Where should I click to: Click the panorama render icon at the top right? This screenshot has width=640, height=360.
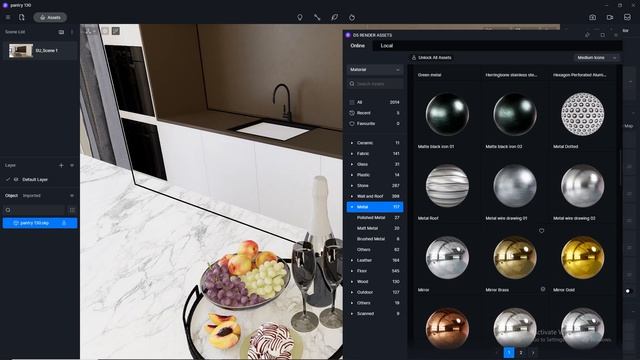[x=627, y=18]
